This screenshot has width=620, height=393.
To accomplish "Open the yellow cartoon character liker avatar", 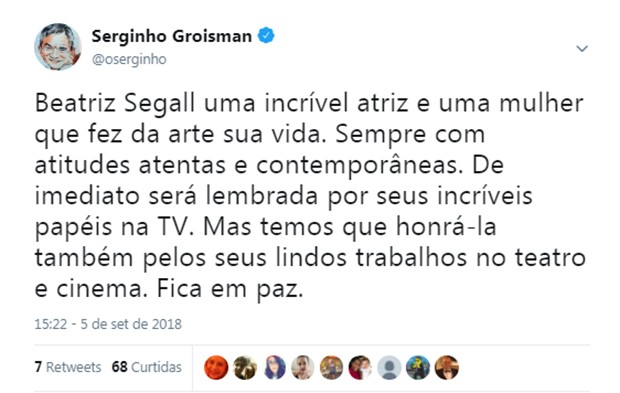I will (x=418, y=367).
